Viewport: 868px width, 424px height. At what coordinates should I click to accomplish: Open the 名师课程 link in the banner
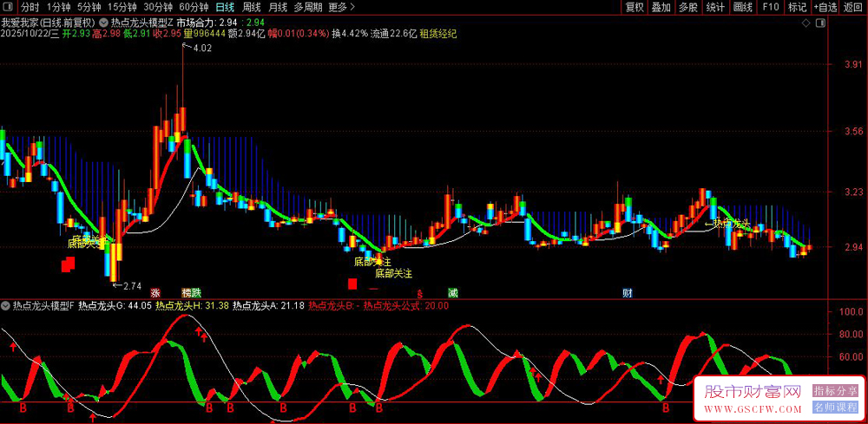[835, 408]
